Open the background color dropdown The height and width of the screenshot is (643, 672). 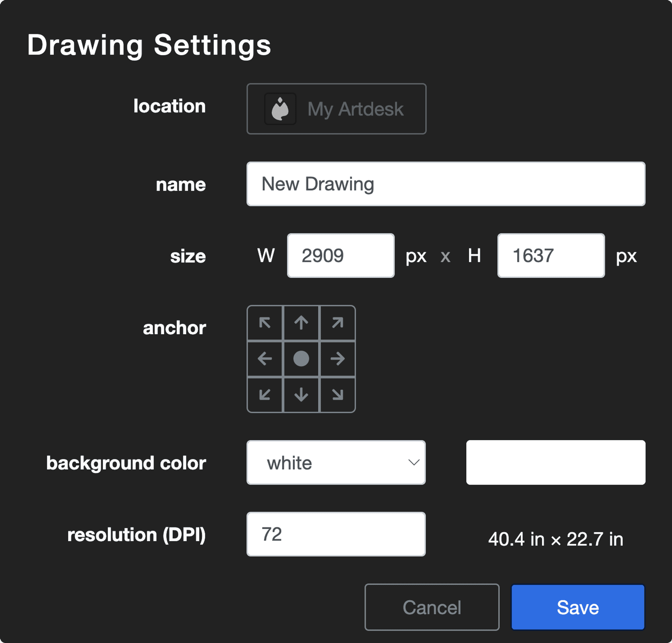pyautogui.click(x=336, y=462)
